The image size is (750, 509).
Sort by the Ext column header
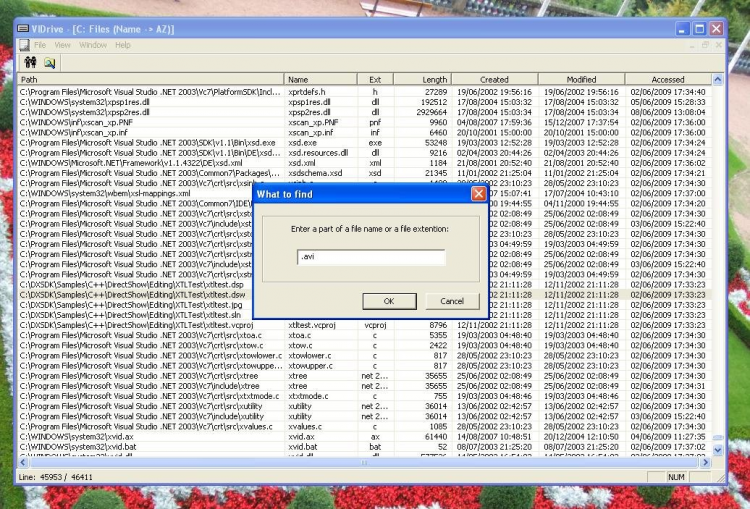(x=375, y=79)
